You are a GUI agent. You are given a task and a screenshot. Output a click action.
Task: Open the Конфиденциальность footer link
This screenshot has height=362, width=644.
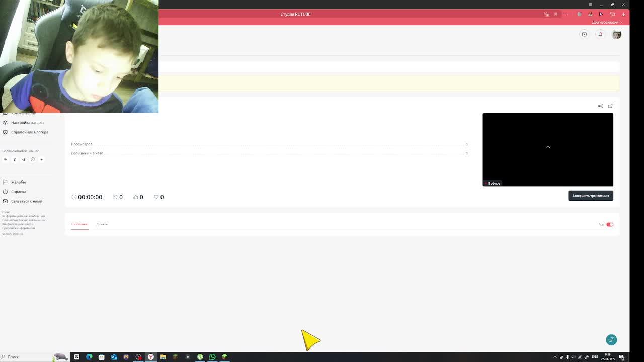pos(18,224)
